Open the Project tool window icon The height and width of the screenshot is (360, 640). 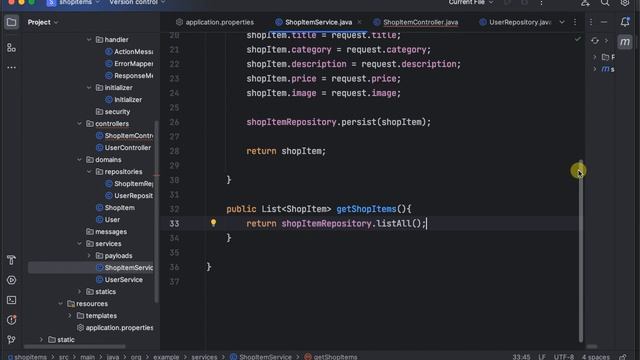pyautogui.click(x=11, y=22)
